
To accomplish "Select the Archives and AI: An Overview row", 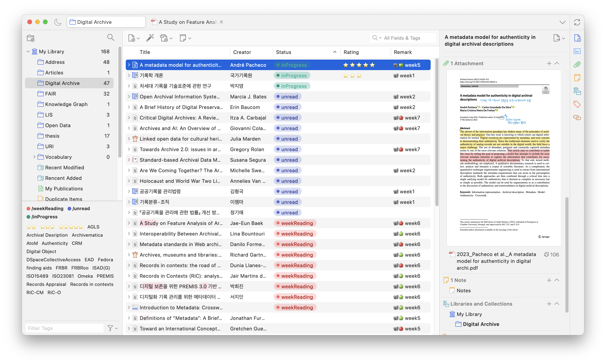I will 278,128.
